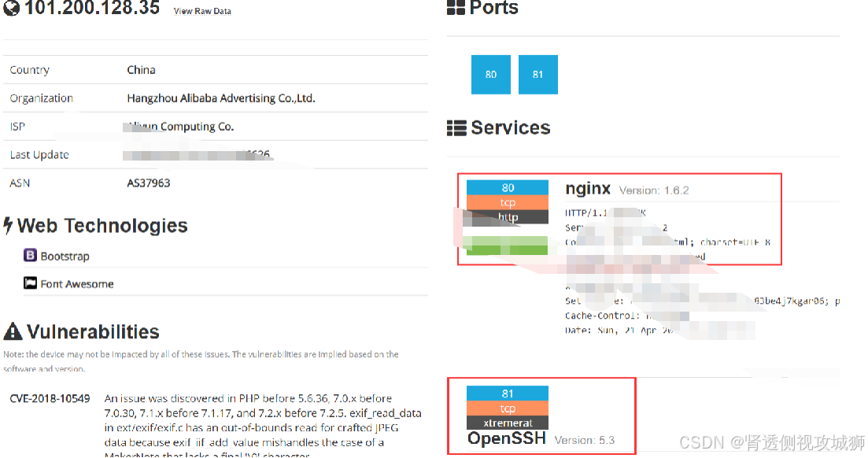
Task: Select the port 81 tile
Action: [538, 75]
